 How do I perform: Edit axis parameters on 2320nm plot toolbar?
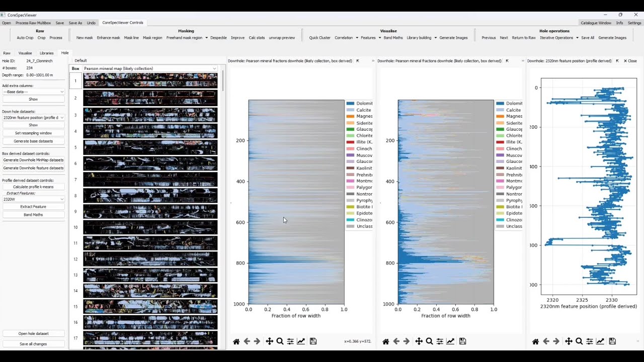tap(600, 341)
